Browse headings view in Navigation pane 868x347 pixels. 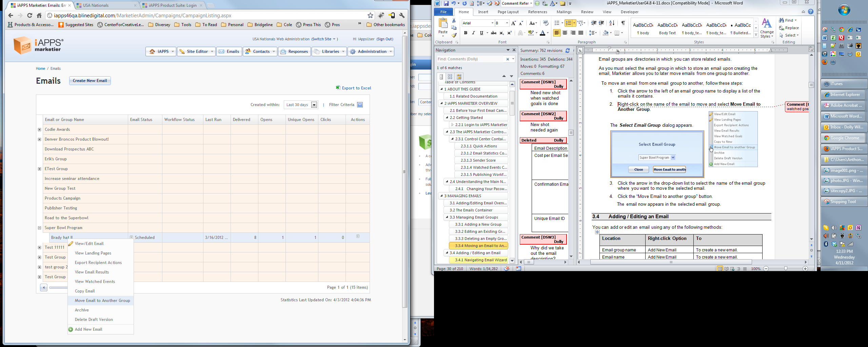[441, 77]
